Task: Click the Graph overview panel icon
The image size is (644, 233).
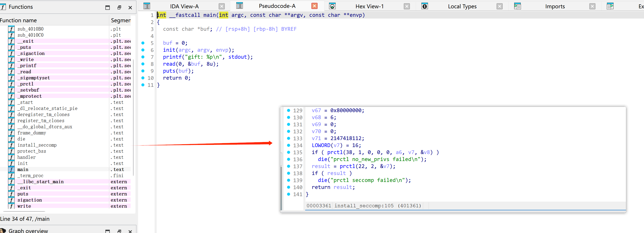Action: pyautogui.click(x=3, y=231)
